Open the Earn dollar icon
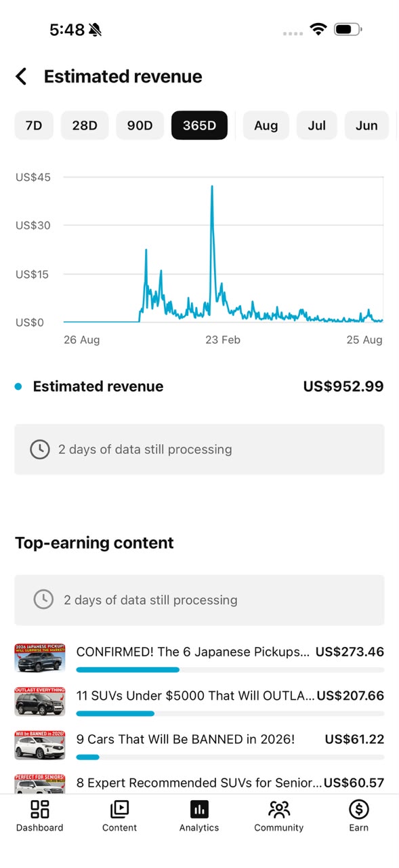The image size is (399, 868). pos(358,809)
